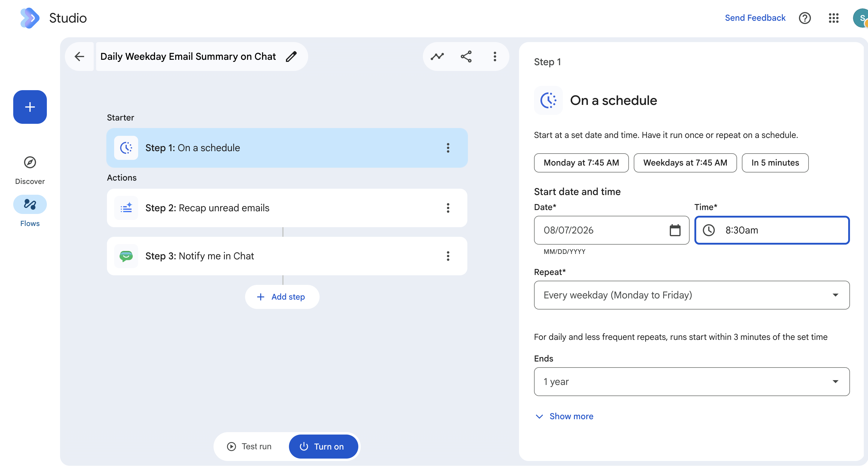Open the Google apps grid
This screenshot has height=470, width=868.
(833, 18)
